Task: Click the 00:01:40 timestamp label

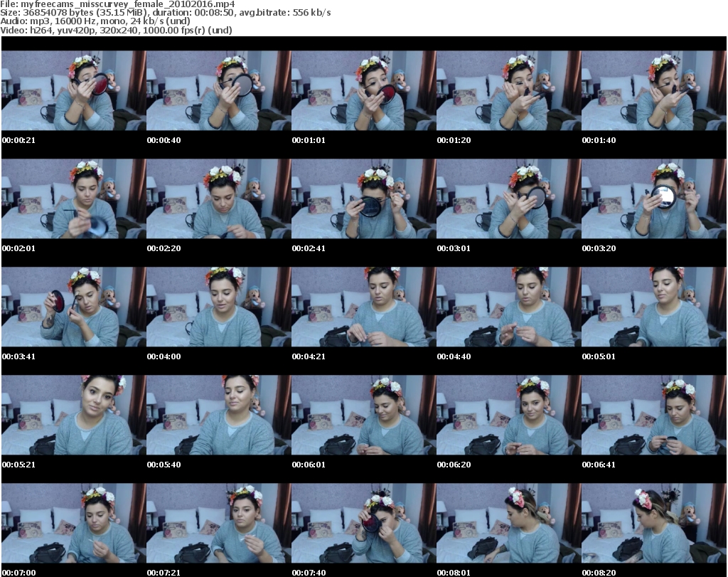Action: coord(599,140)
